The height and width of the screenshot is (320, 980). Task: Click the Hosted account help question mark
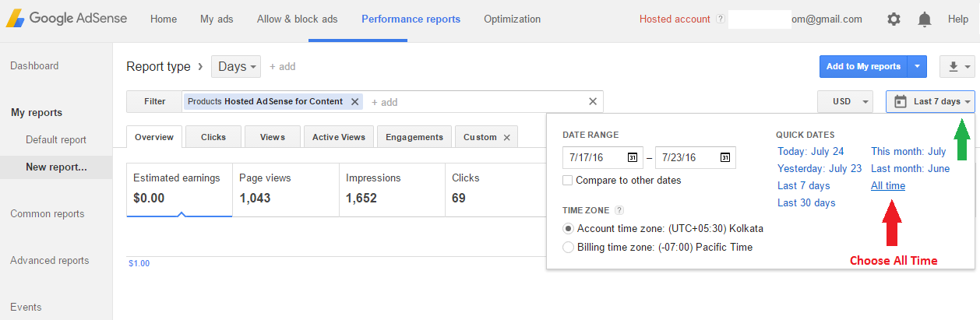coord(720,19)
